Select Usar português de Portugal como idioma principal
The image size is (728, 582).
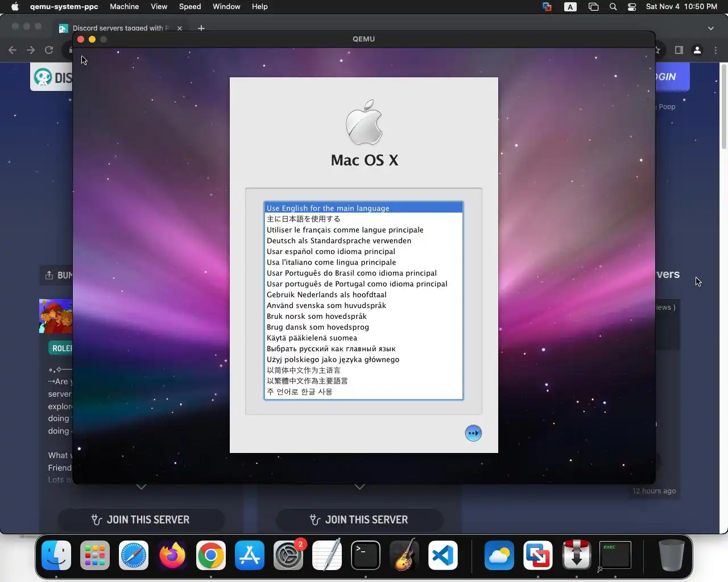(363, 284)
